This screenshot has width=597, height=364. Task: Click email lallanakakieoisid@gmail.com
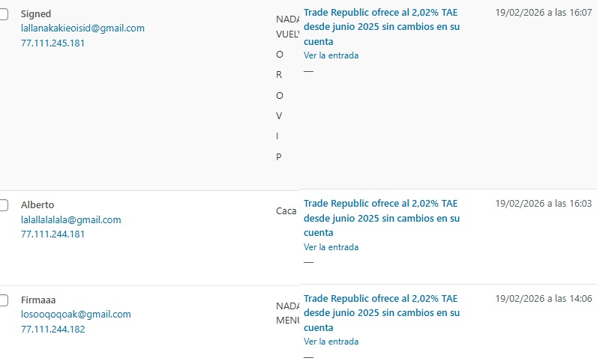coord(82,28)
